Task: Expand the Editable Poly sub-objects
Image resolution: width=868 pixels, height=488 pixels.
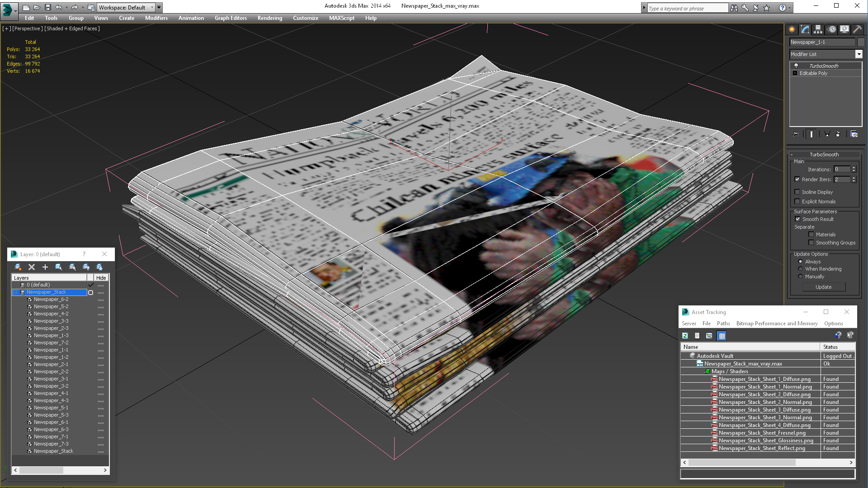Action: coord(795,73)
